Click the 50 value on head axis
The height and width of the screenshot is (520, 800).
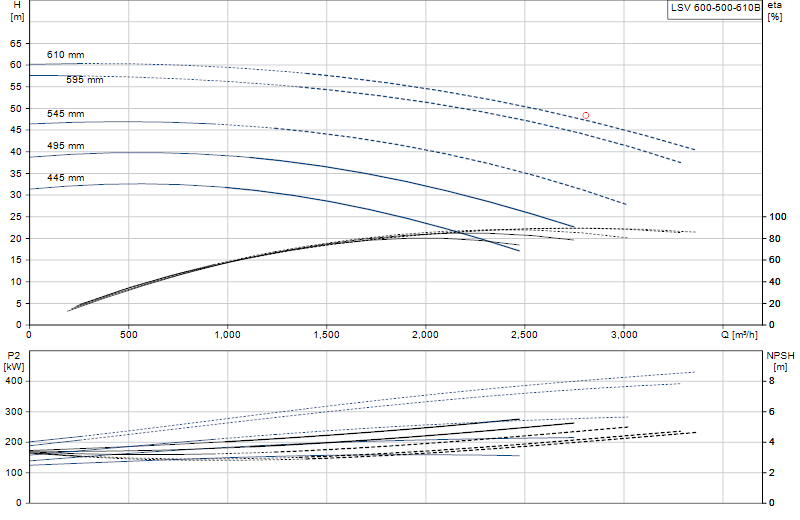(x=16, y=109)
